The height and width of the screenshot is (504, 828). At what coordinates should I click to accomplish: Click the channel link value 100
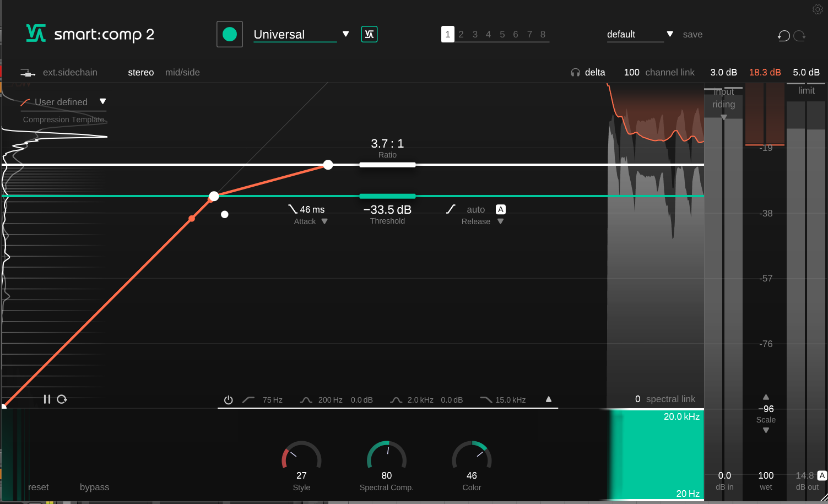coord(631,73)
